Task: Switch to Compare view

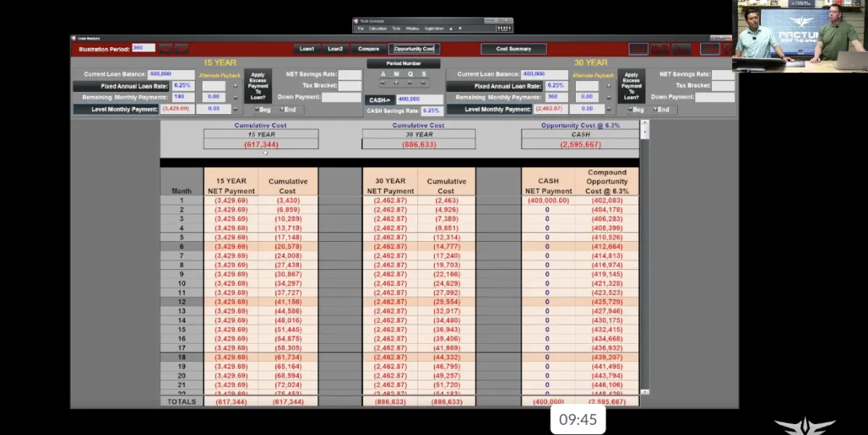Action: coord(368,48)
